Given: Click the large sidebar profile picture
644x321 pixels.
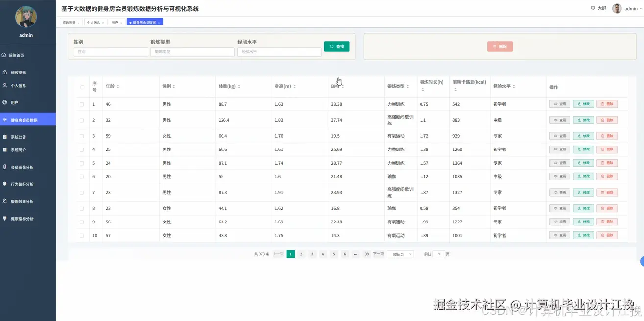Looking at the screenshot, I should (x=26, y=17).
